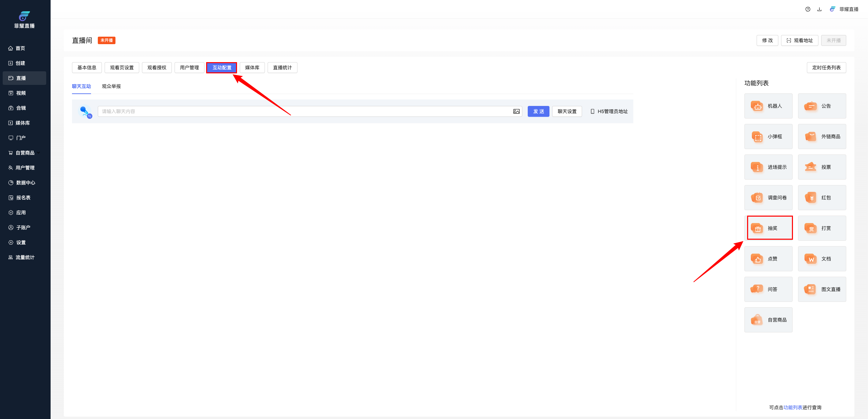The width and height of the screenshot is (868, 419).
Task: Focus the chat content input field
Action: click(x=306, y=111)
